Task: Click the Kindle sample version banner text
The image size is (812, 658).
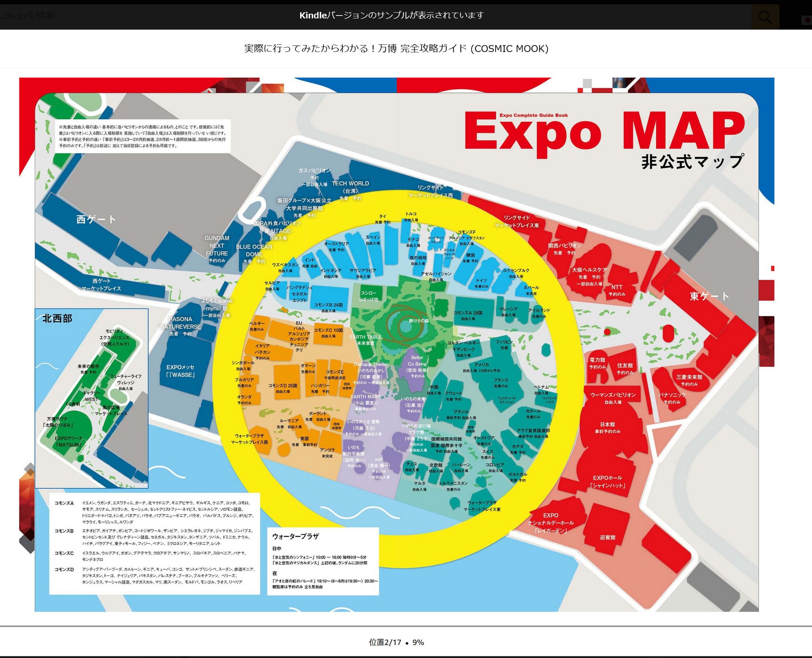Action: coord(391,15)
